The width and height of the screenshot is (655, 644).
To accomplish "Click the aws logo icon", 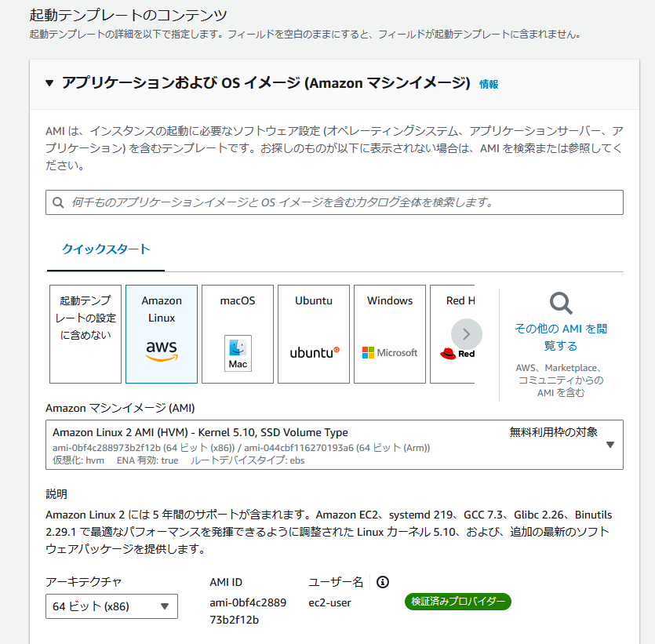I will click(162, 351).
